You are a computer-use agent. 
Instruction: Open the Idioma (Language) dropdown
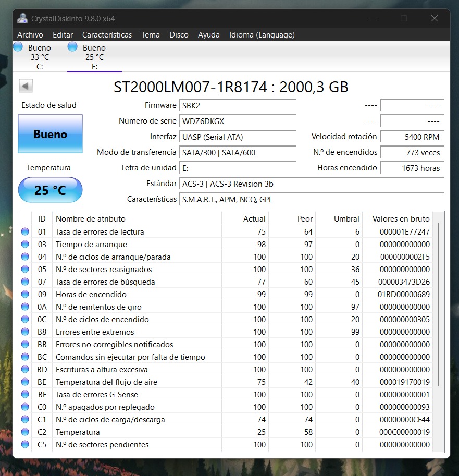[x=262, y=35]
